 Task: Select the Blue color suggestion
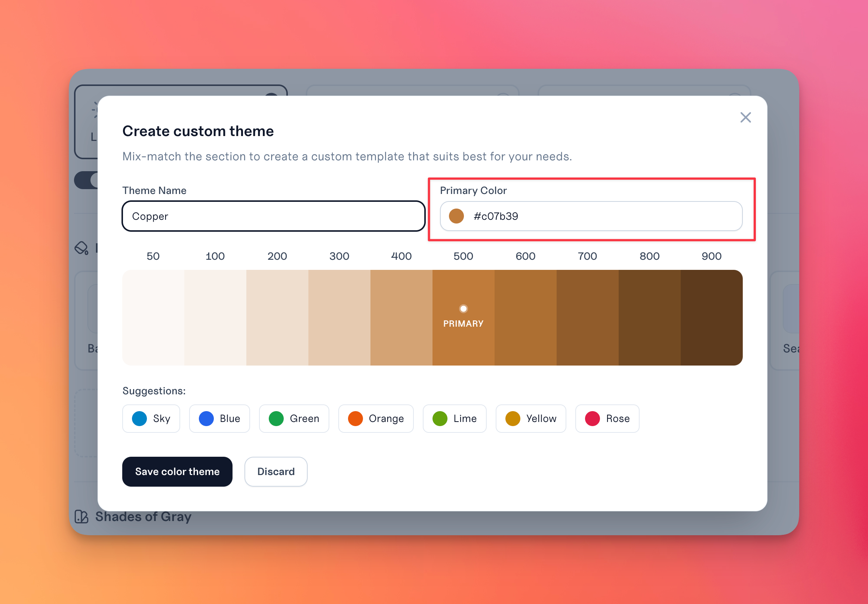pos(219,418)
